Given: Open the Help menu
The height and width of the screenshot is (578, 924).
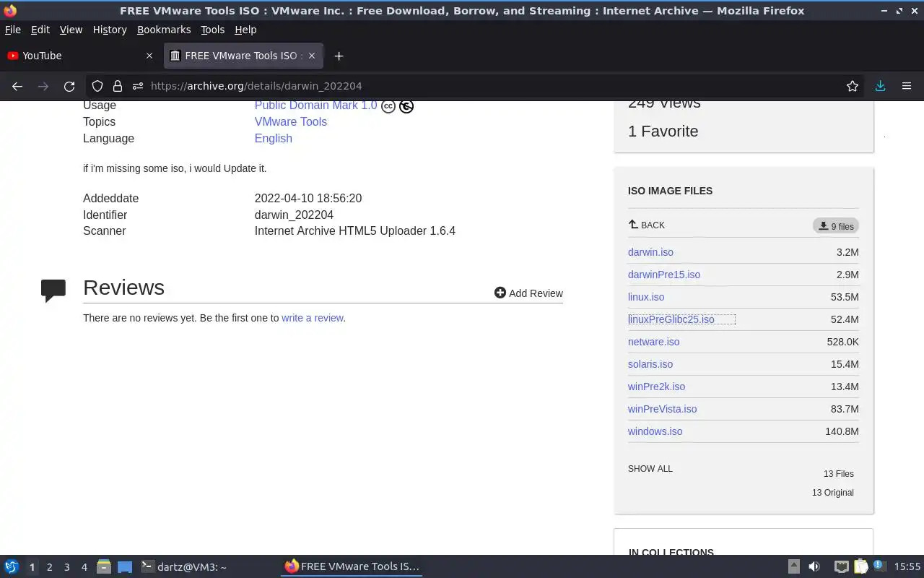Looking at the screenshot, I should (x=245, y=30).
